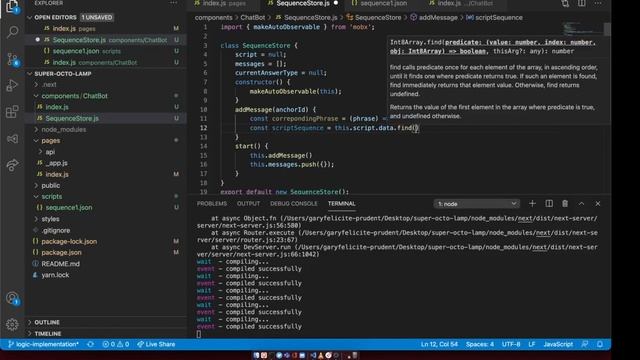Expand the TIMELINE section
This screenshot has width=640, height=360.
point(48,333)
